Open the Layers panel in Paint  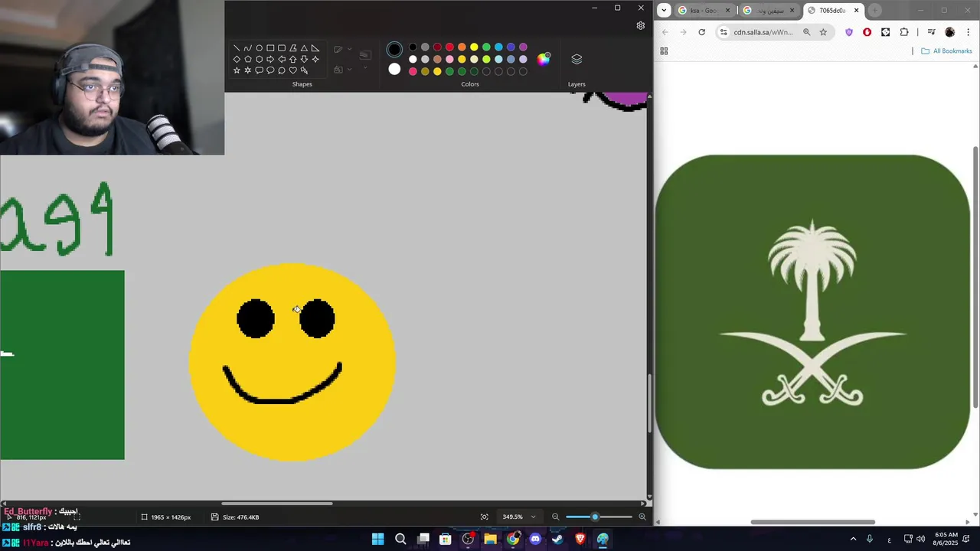(577, 60)
